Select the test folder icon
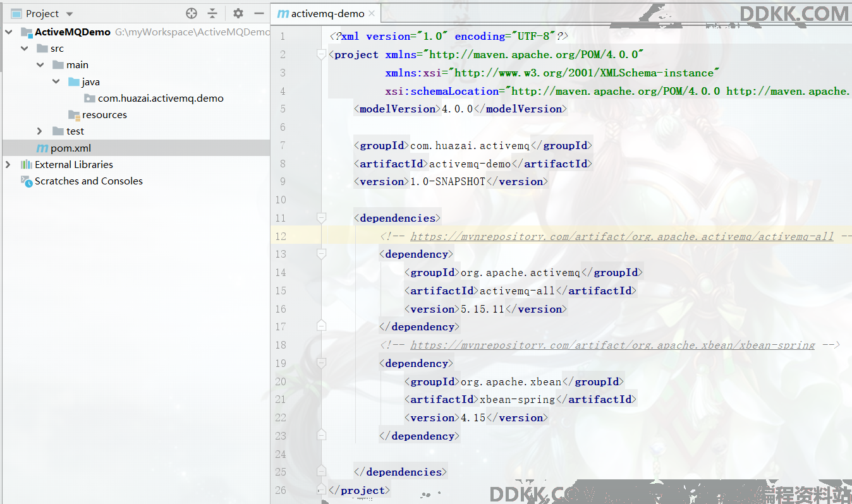Screen dimensions: 852x504 58,131
